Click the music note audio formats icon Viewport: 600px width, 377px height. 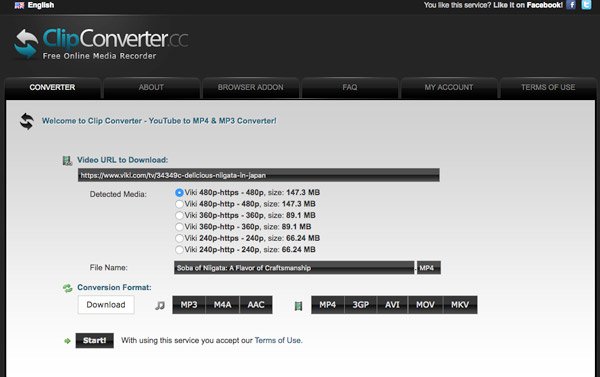[160, 305]
